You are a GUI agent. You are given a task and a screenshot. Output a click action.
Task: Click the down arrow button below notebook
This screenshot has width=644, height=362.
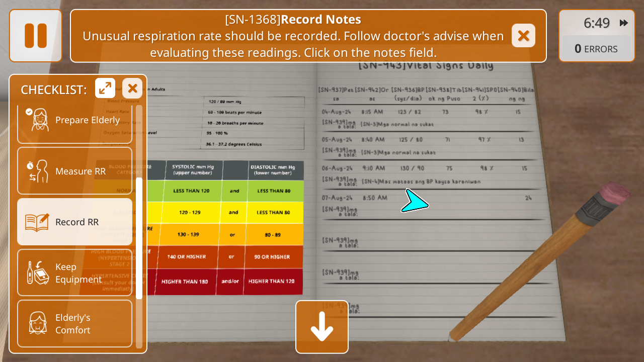click(x=322, y=327)
